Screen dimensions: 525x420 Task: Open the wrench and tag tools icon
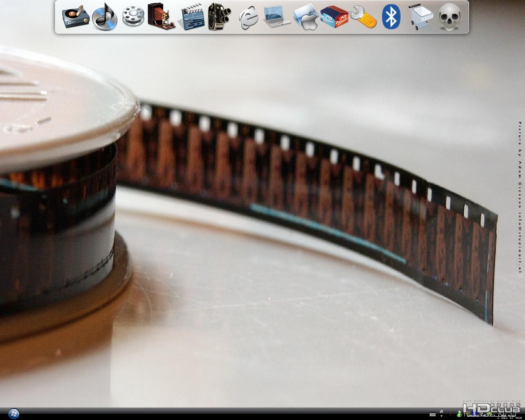[363, 17]
